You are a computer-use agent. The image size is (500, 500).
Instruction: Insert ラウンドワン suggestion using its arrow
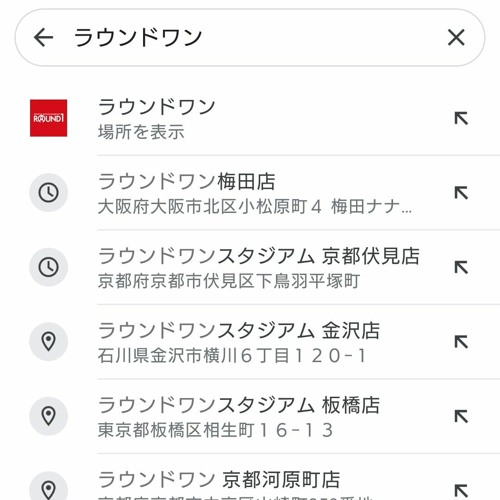click(x=461, y=119)
